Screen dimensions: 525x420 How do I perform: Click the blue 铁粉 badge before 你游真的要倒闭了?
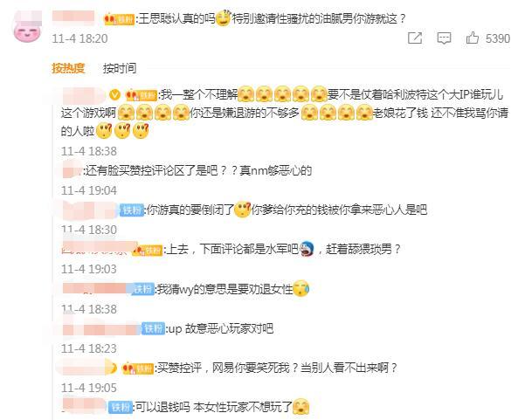132,210
